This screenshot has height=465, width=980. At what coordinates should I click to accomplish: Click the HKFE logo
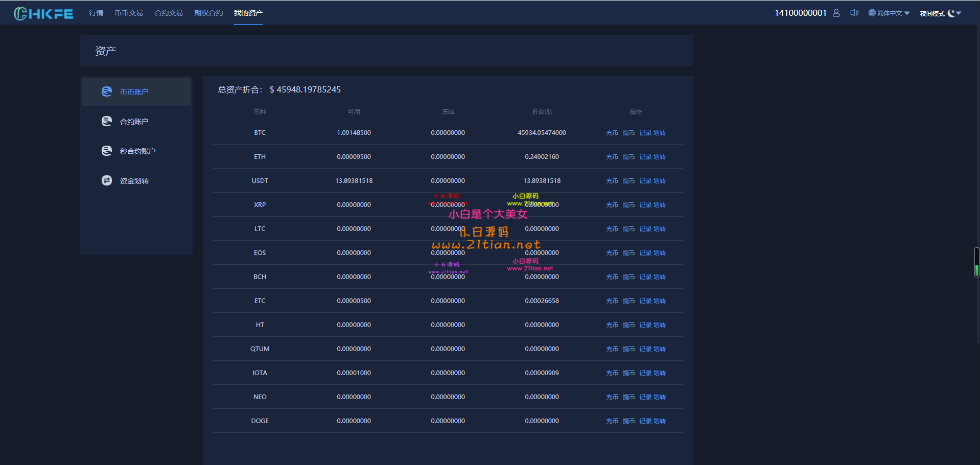click(x=43, y=13)
